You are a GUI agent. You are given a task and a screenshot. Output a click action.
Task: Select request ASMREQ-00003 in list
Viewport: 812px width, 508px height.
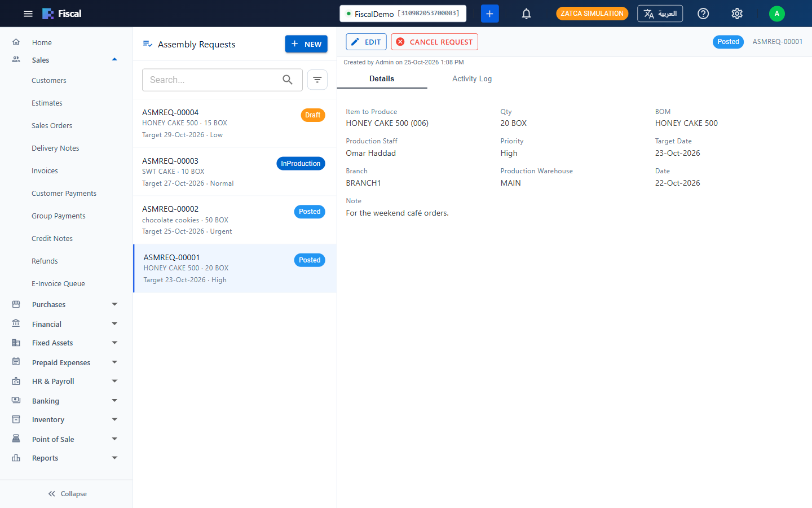pos(235,172)
